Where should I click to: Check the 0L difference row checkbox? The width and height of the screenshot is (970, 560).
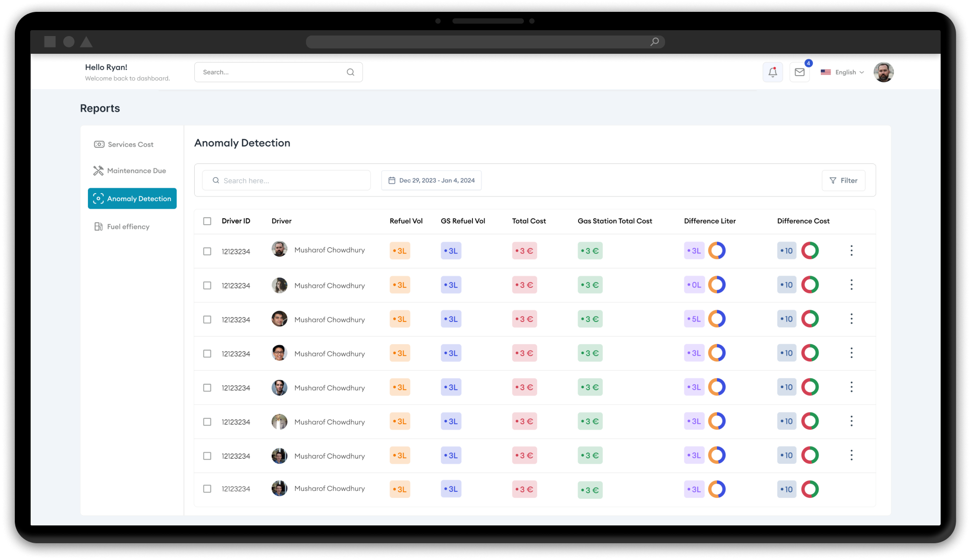207,285
